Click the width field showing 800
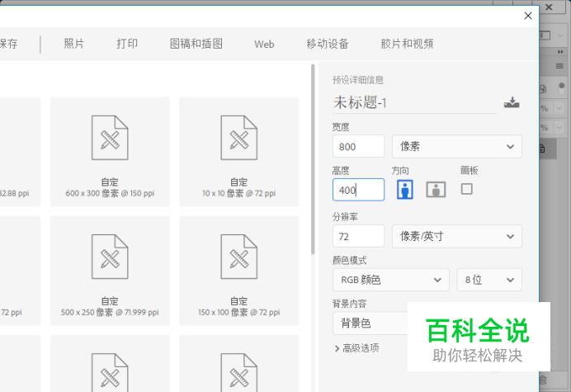The image size is (571, 392). 358,146
